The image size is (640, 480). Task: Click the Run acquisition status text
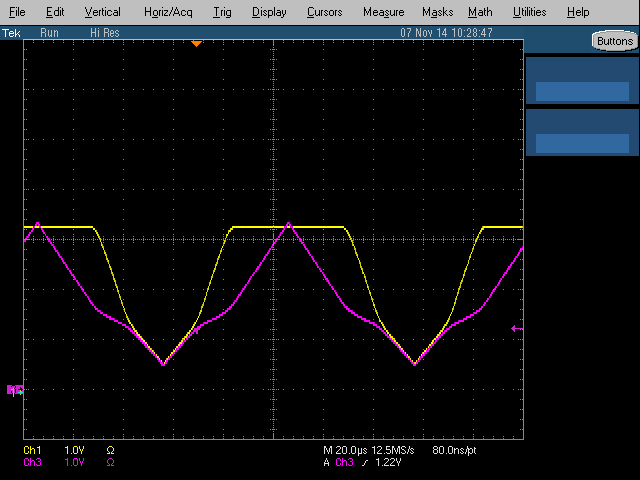tap(49, 33)
